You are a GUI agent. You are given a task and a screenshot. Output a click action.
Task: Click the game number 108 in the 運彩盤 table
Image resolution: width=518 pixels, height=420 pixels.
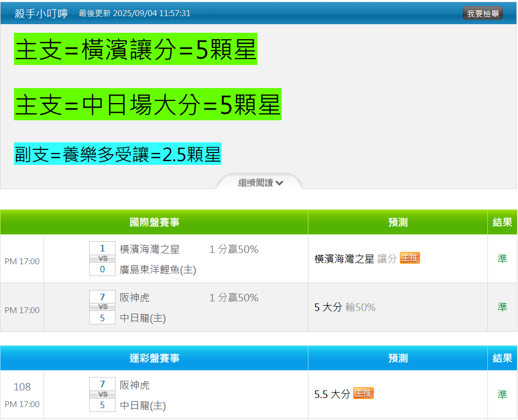coord(22,387)
